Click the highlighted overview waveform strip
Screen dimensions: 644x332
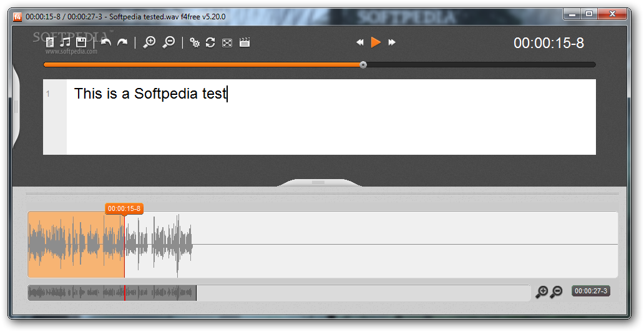tap(112, 293)
